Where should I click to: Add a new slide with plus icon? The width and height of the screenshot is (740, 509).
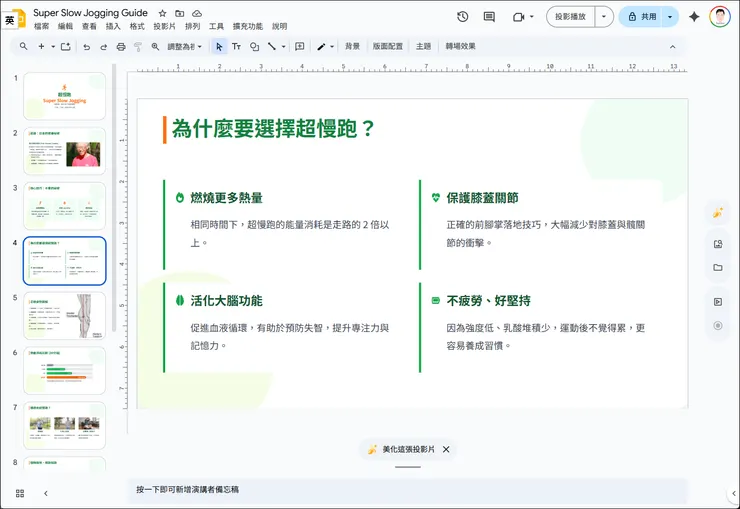tap(42, 46)
